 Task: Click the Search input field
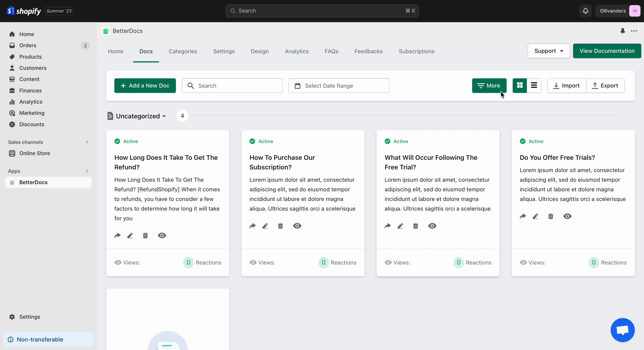232,85
